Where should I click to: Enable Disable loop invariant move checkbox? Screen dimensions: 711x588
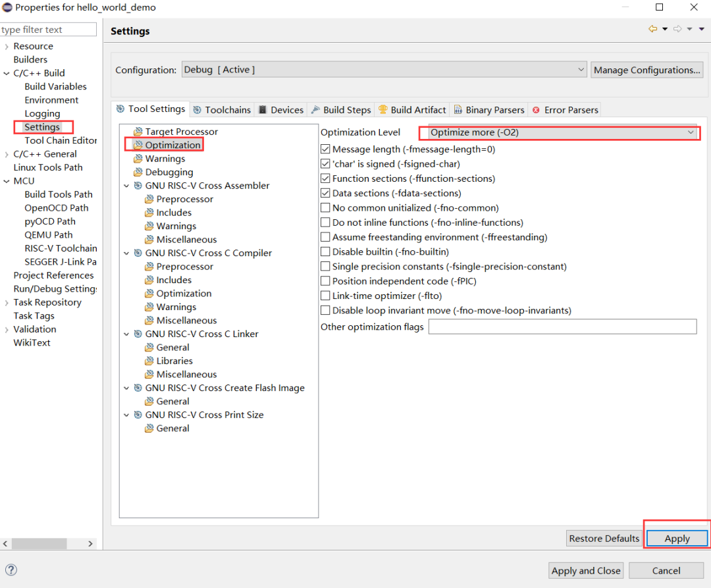(x=325, y=311)
